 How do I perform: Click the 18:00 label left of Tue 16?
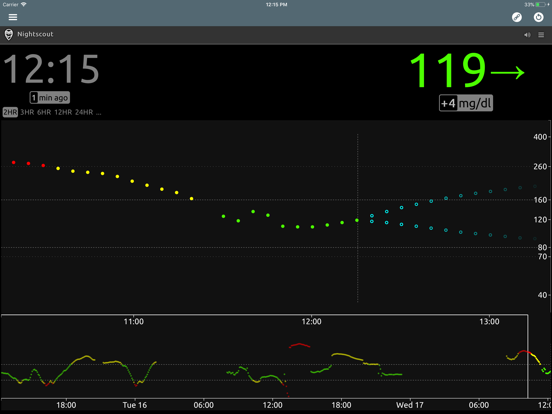click(x=66, y=405)
